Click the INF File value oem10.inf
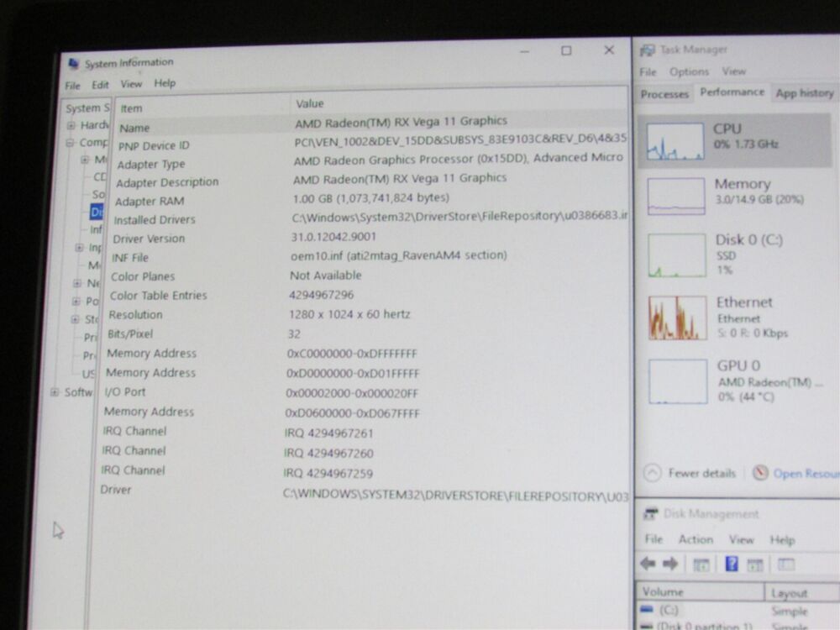840x630 pixels. tap(398, 255)
